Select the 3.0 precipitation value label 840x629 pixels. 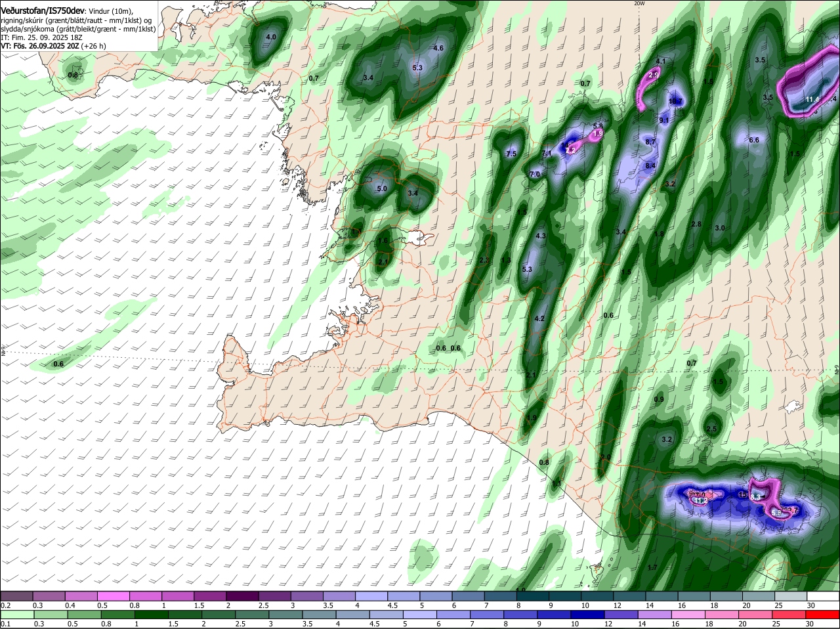719,228
